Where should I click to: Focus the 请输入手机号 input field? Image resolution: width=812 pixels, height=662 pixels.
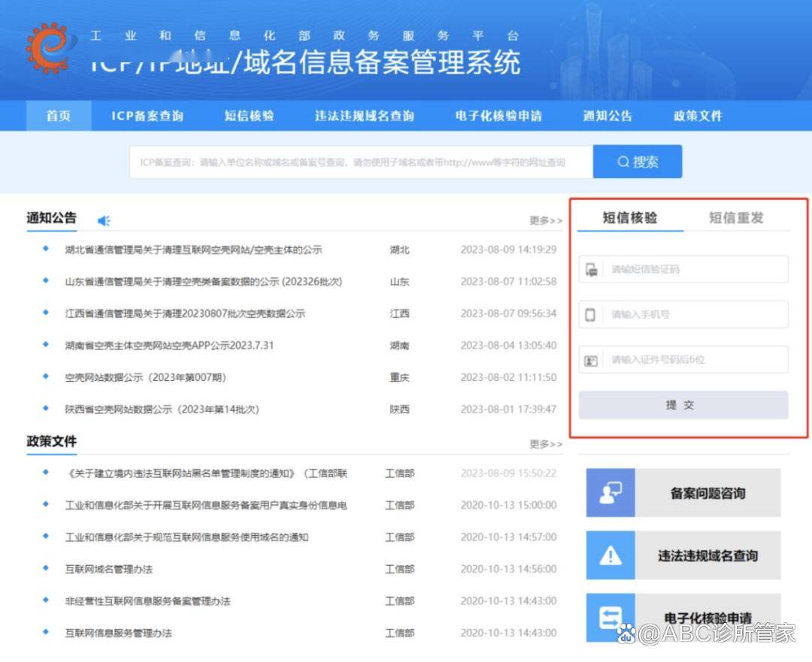[683, 314]
